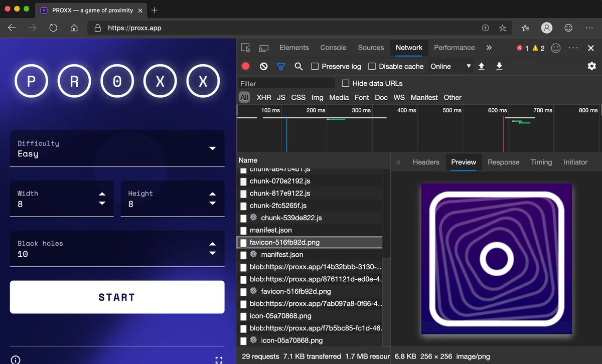The width and height of the screenshot is (602, 364).
Task: Open the PROXX info icon
Action: coord(16,359)
